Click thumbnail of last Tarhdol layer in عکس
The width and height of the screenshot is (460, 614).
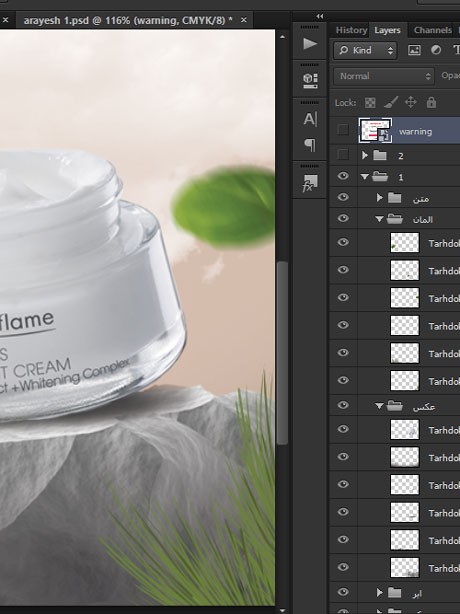click(x=404, y=567)
